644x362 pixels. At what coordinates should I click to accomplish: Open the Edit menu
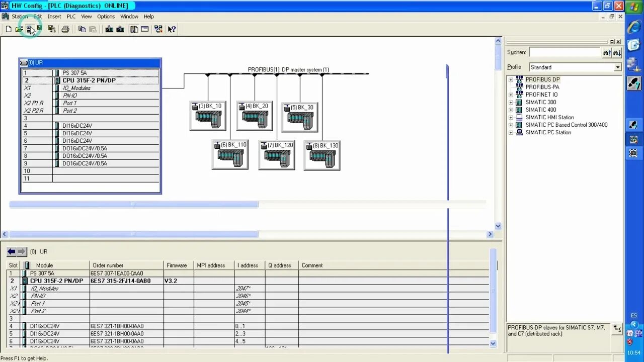(x=38, y=17)
